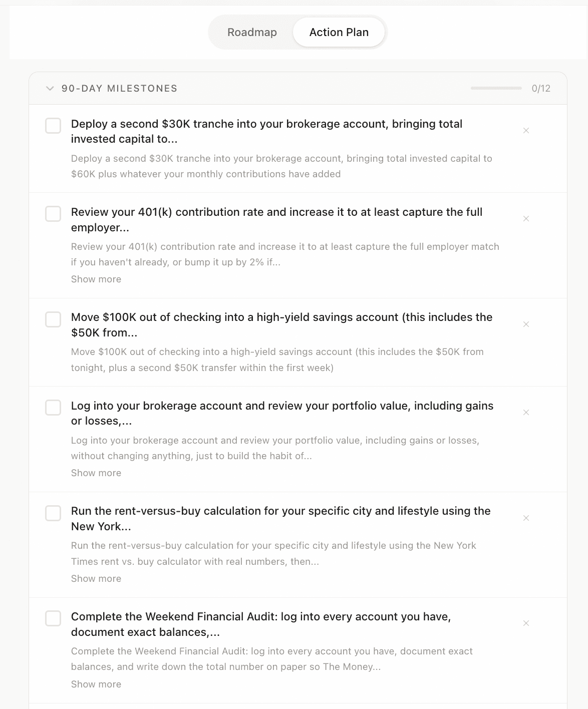Viewport: 588px width, 709px height.
Task: Show more of the 401(k) task description
Action: [96, 279]
